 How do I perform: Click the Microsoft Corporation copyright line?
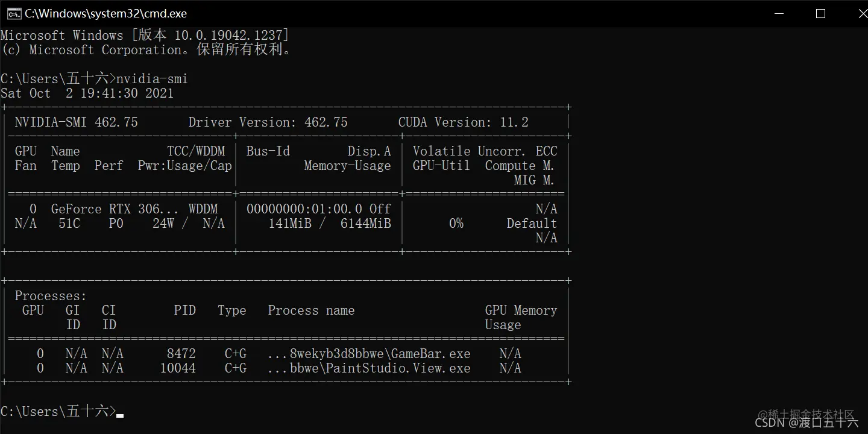[x=146, y=50]
